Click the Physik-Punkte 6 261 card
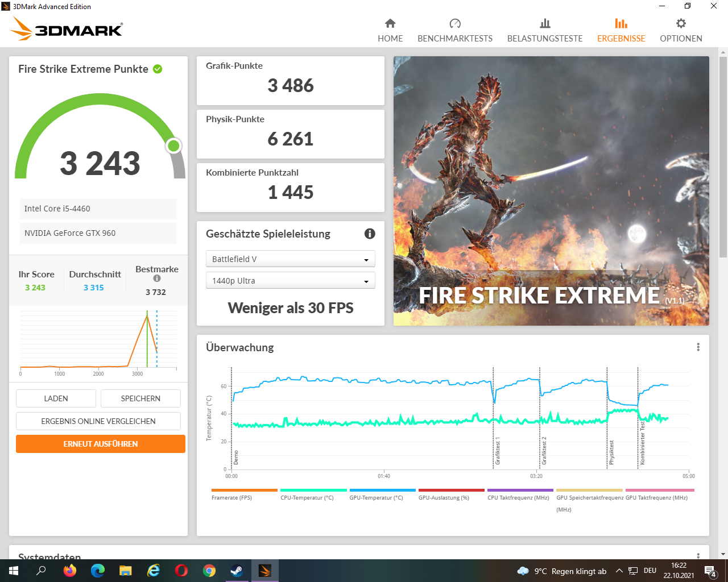The height and width of the screenshot is (582, 728). (x=291, y=134)
